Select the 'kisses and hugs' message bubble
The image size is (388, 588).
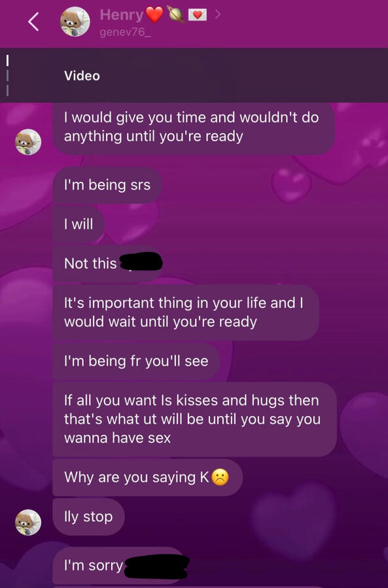pyautogui.click(x=195, y=419)
